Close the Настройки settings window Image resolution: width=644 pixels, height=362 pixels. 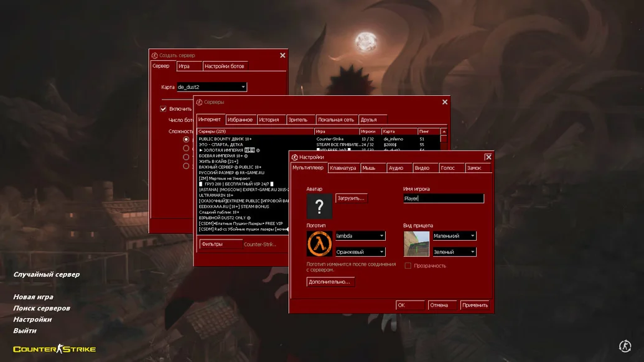pos(488,157)
